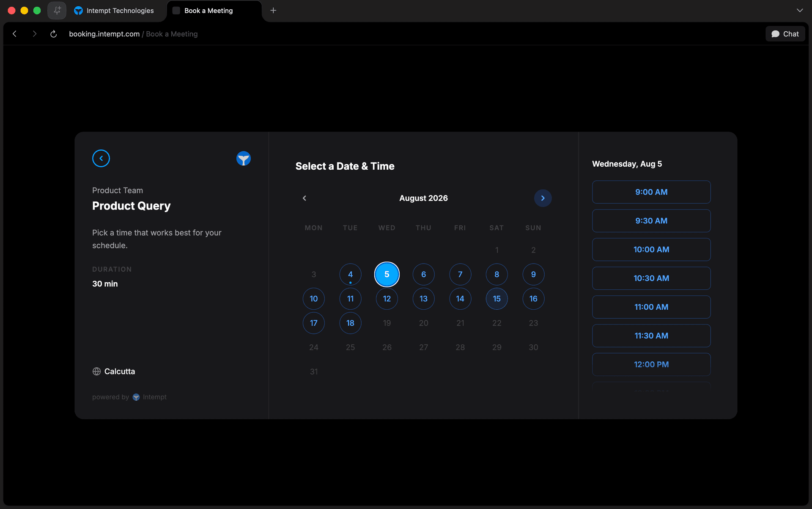
Task: Open a new browser tab
Action: 273,11
